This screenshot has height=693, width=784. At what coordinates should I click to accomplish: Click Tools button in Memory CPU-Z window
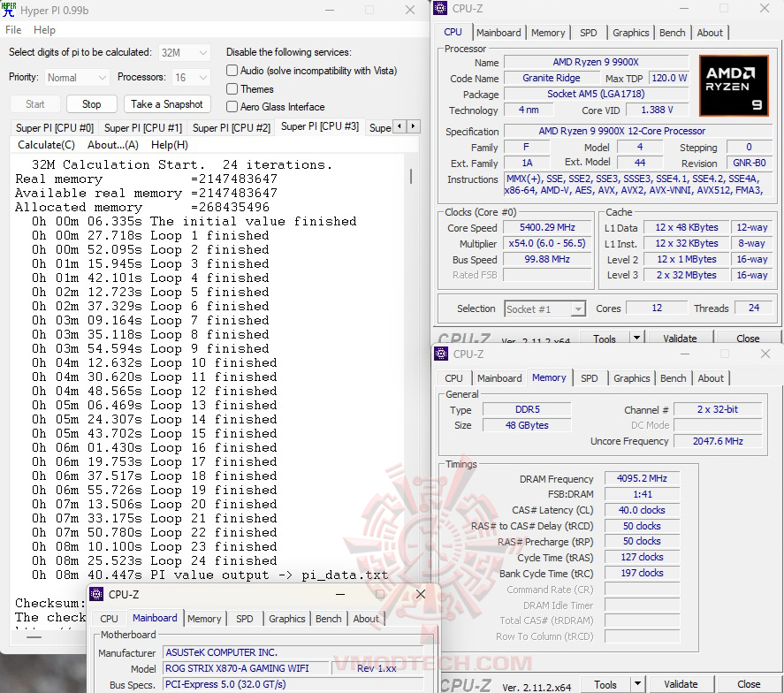605,684
